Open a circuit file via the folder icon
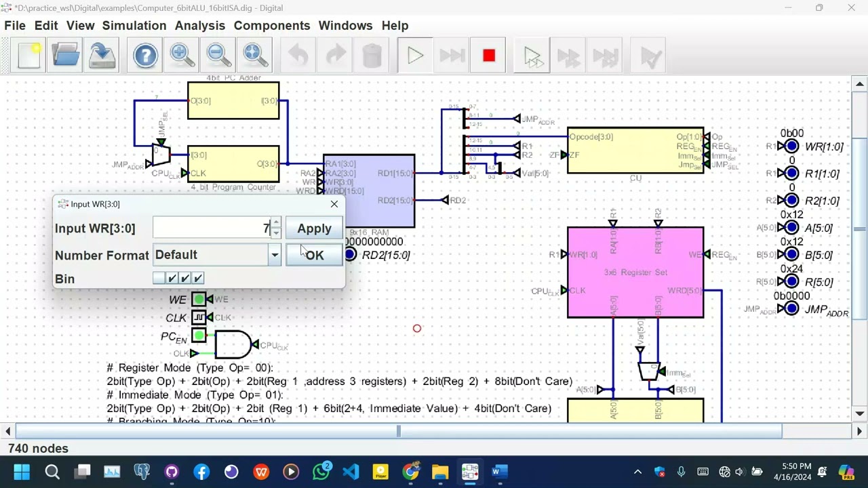 [66, 56]
